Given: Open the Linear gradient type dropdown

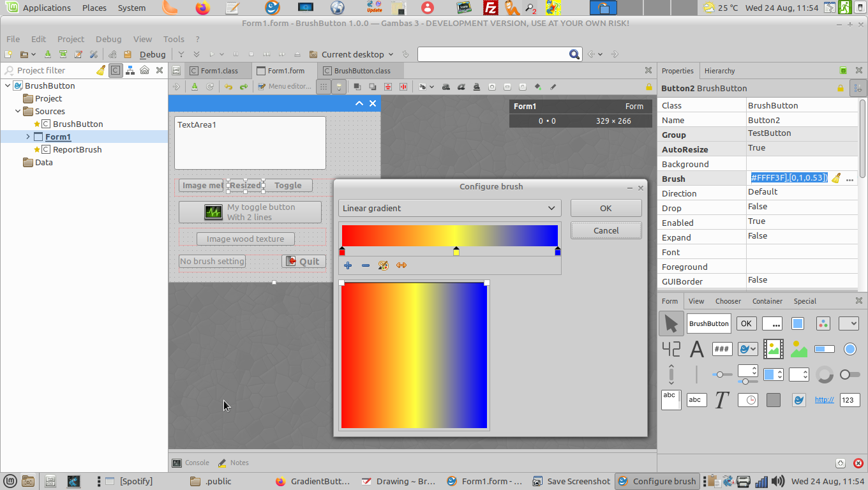Looking at the screenshot, I should 449,208.
